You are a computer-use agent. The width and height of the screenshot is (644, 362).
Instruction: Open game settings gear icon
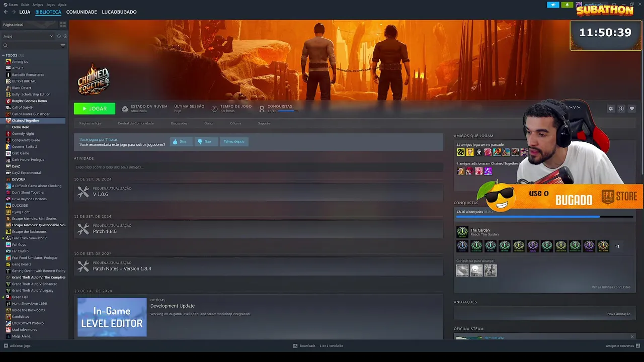tap(611, 109)
